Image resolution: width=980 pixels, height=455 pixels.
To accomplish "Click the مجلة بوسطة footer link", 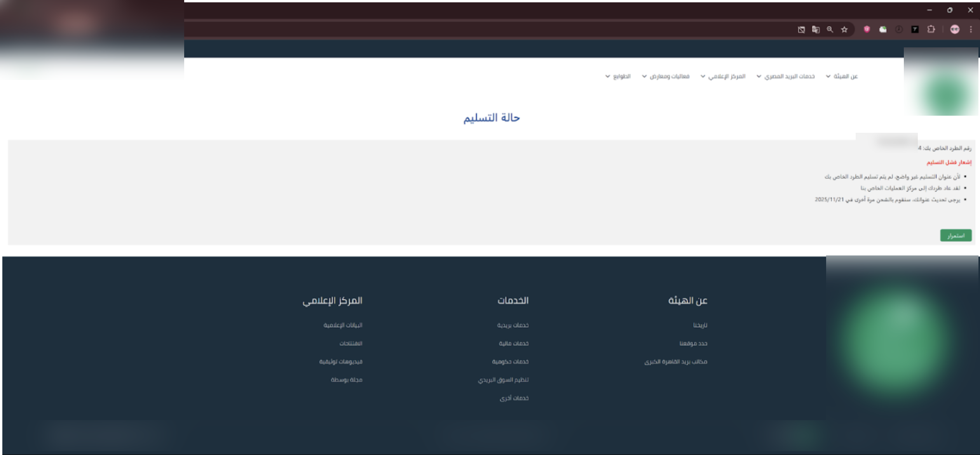I will [x=345, y=379].
